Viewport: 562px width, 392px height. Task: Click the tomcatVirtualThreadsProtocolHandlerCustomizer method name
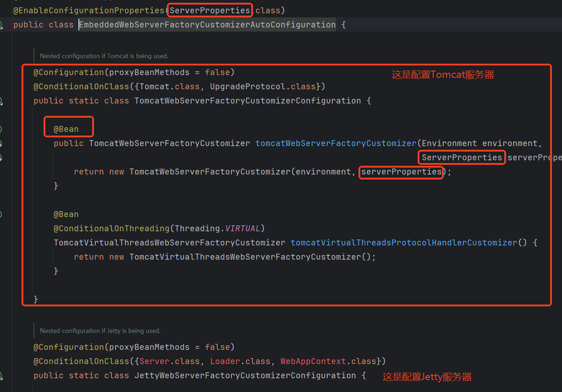point(404,243)
